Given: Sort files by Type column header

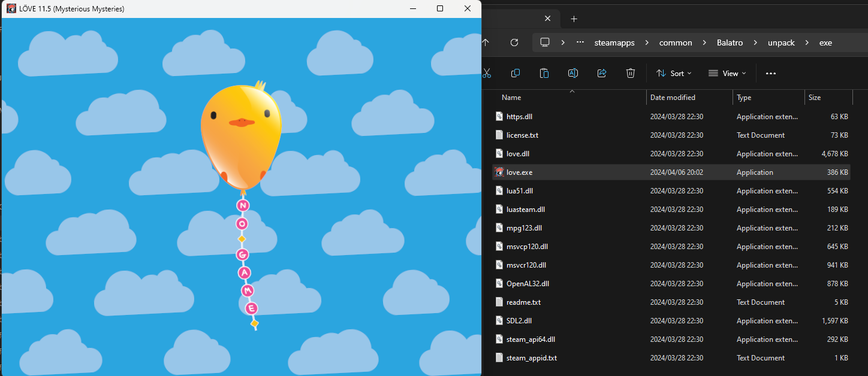Looking at the screenshot, I should (744, 97).
